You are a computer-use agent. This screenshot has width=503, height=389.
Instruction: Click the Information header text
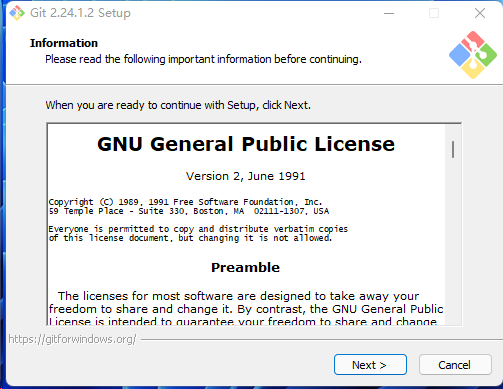[64, 43]
